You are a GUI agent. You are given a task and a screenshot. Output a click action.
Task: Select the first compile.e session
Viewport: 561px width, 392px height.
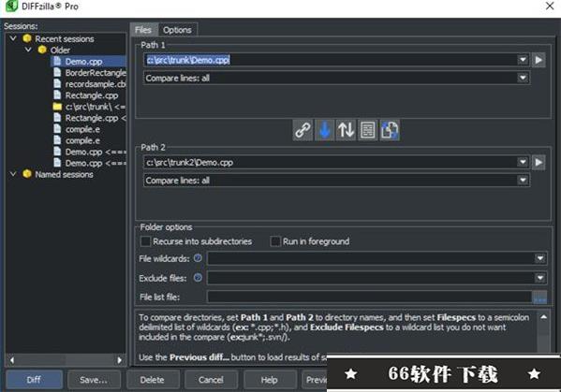(x=82, y=129)
